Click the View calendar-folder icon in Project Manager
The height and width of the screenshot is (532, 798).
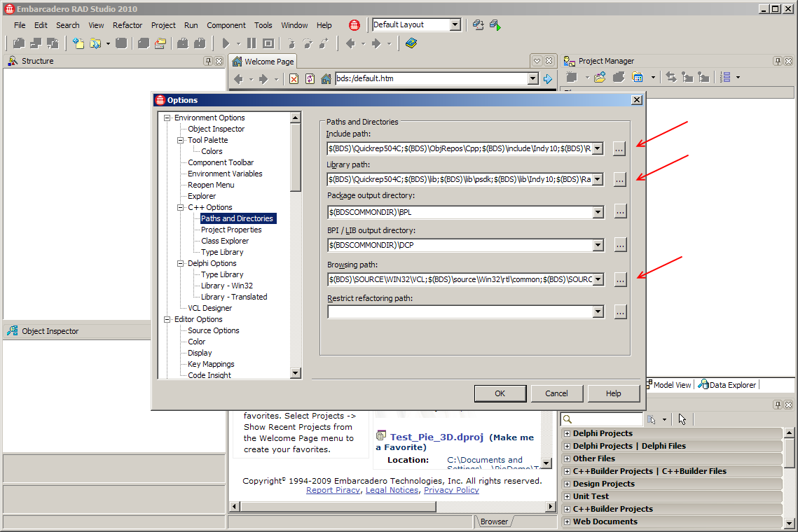pos(638,77)
